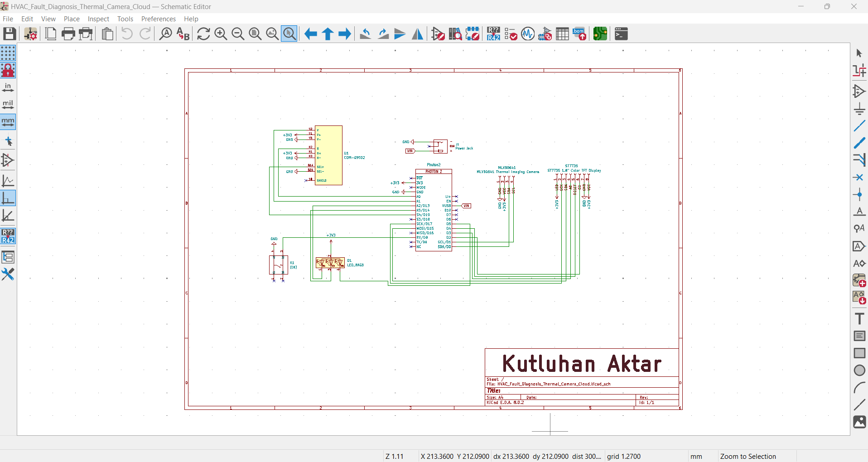Switch units to mils
The width and height of the screenshot is (868, 462).
[x=8, y=105]
